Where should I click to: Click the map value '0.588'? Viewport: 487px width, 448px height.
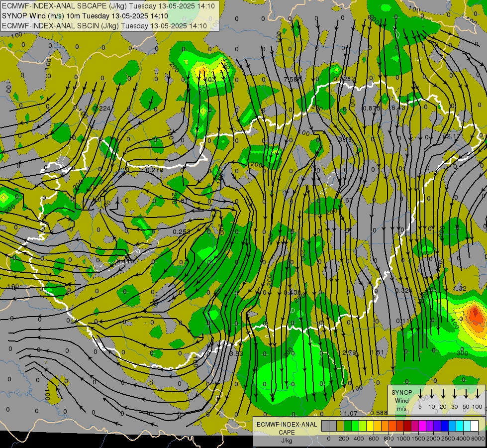(379, 413)
